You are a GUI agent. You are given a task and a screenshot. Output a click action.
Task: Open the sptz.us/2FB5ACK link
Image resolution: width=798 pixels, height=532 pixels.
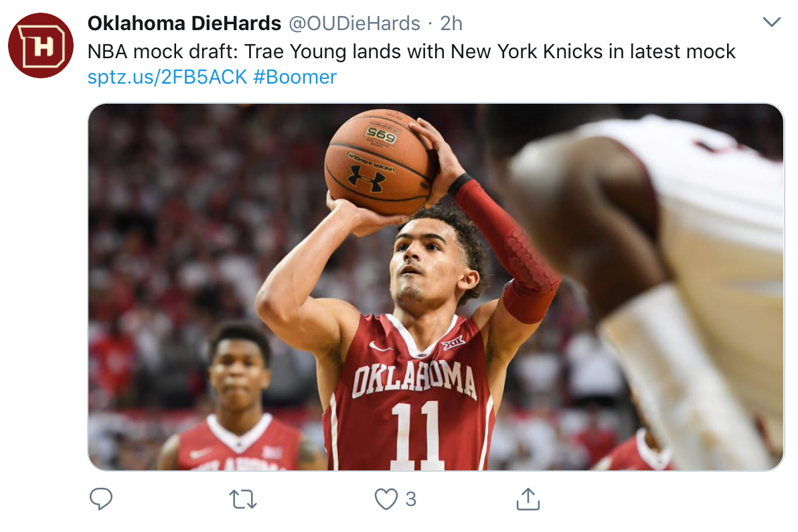pyautogui.click(x=167, y=78)
